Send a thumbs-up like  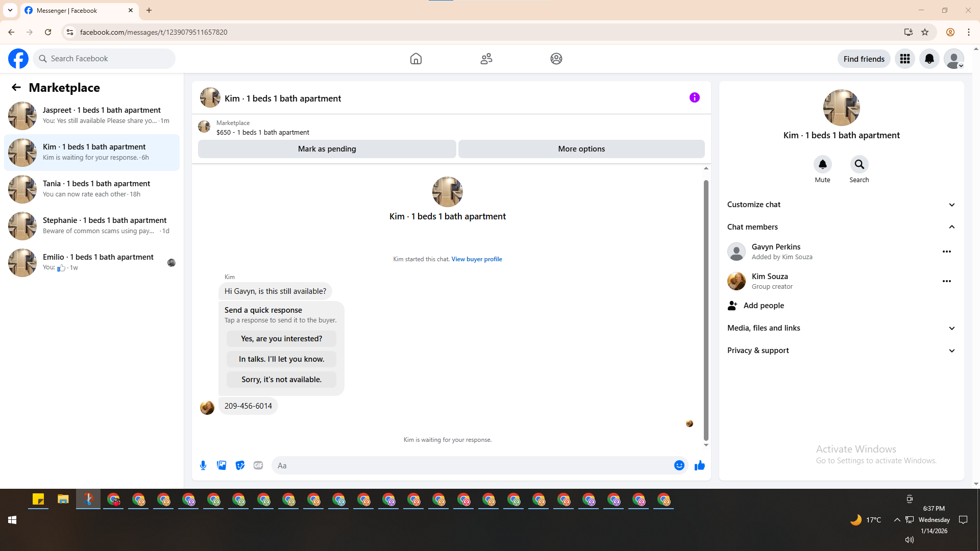tap(699, 465)
